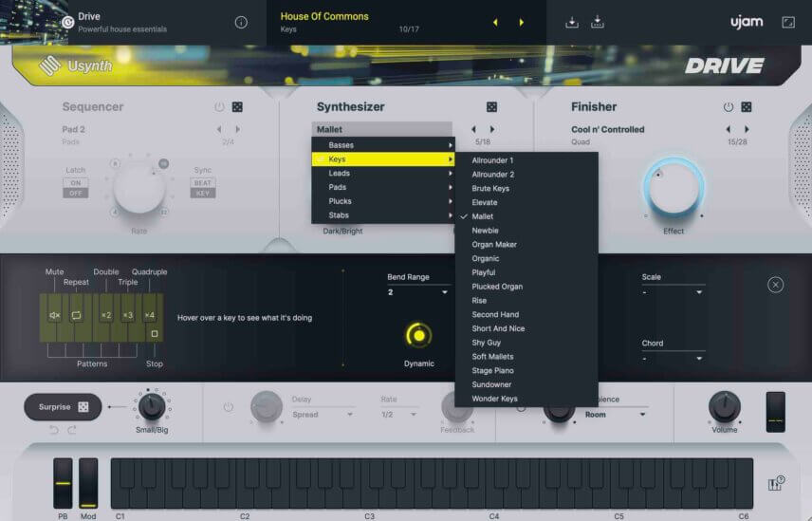Viewport: 812px width, 521px height.
Task: Select next Synthesizer sound arrow
Action: [x=492, y=129]
